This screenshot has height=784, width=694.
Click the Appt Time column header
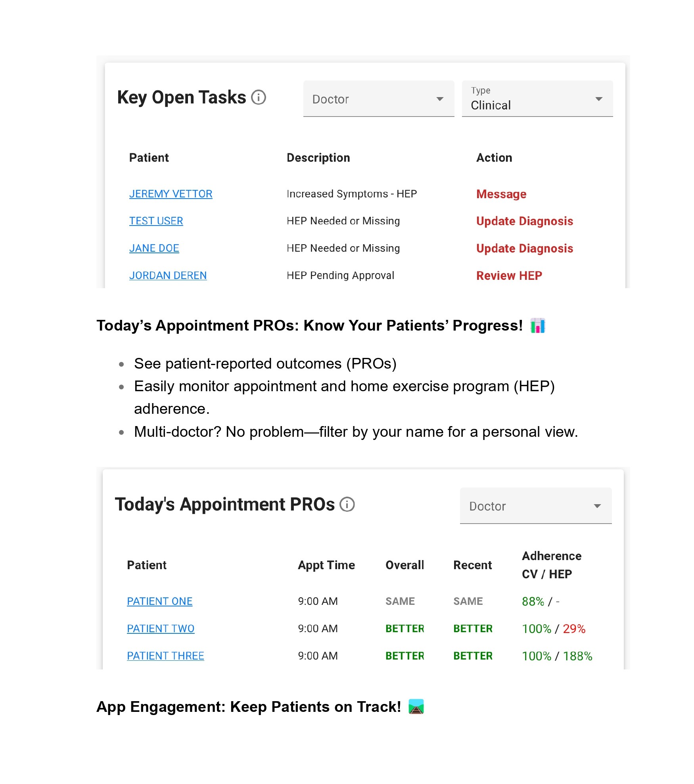point(326,565)
